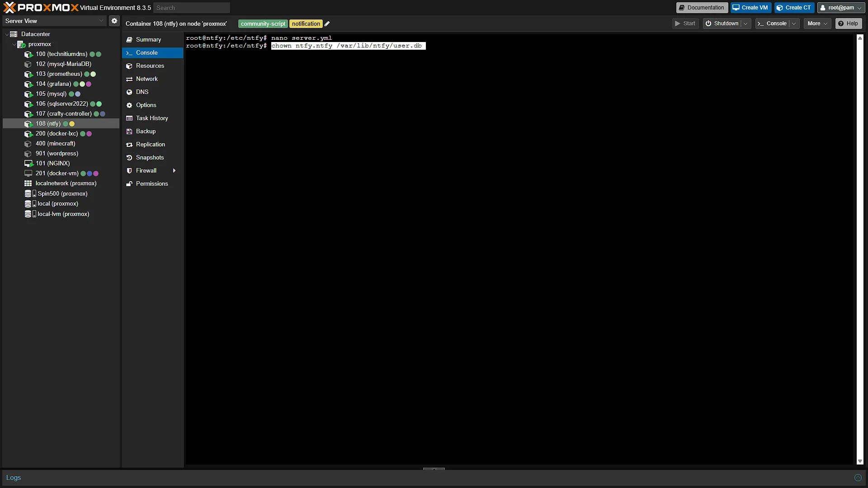Click the Logs label at bottom

tap(14, 478)
